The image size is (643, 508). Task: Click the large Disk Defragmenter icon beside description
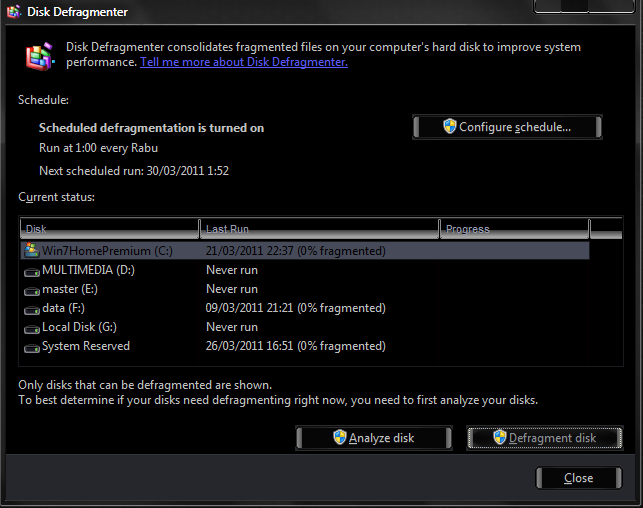(40, 56)
